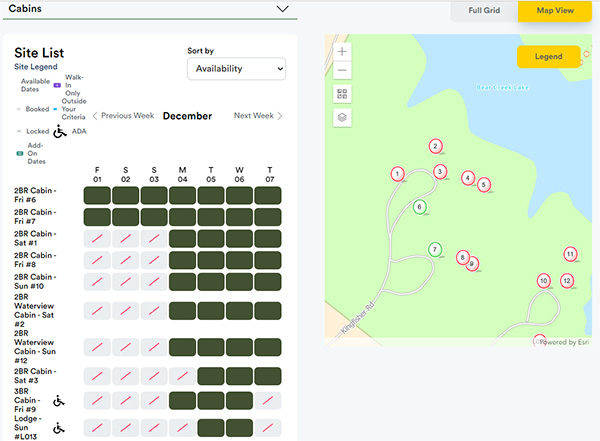The width and height of the screenshot is (600, 441).
Task: Select green site marker 7 on map
Action: tap(435, 249)
